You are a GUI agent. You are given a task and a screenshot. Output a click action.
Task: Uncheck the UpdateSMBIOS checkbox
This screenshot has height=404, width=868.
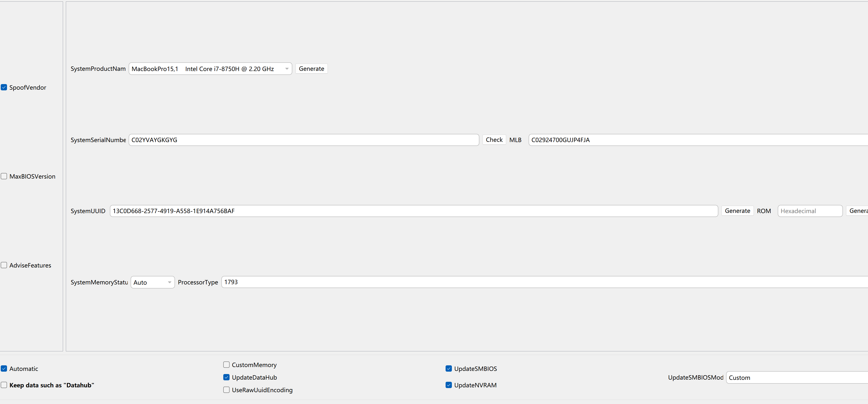point(448,368)
